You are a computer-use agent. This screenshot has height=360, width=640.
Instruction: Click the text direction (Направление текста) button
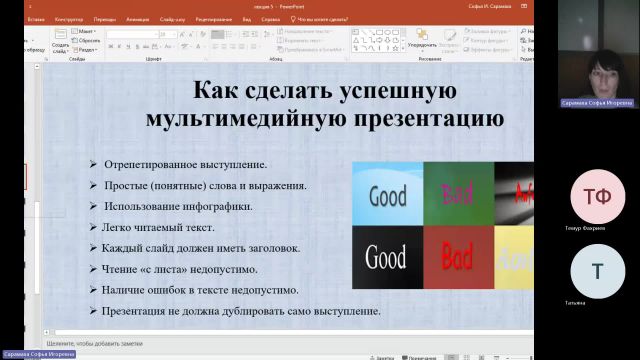(x=304, y=31)
